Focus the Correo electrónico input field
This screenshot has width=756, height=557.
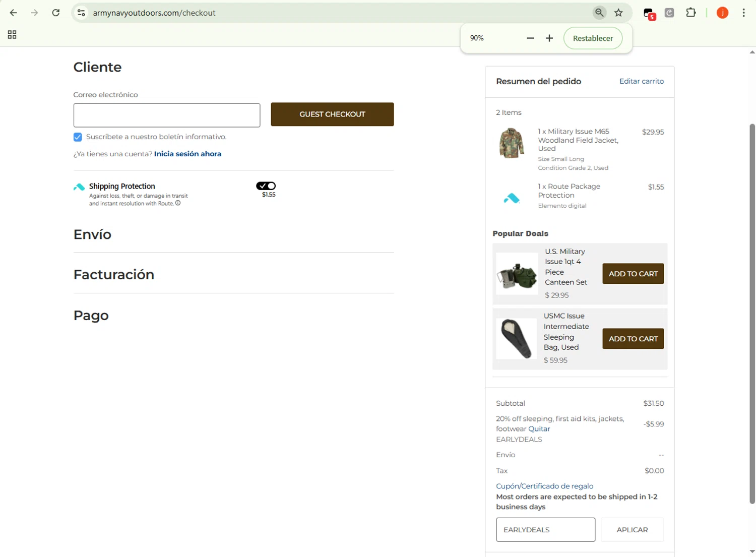[x=167, y=115]
